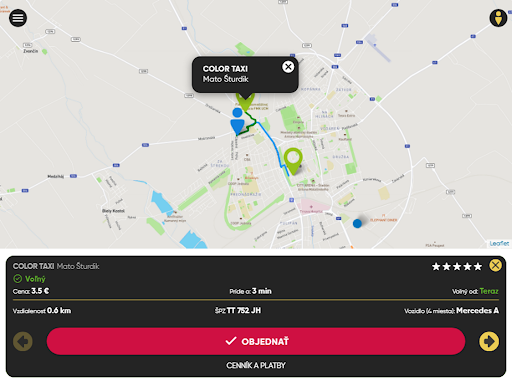Tap the blue dot marker near Elephant Diner

[x=357, y=223]
